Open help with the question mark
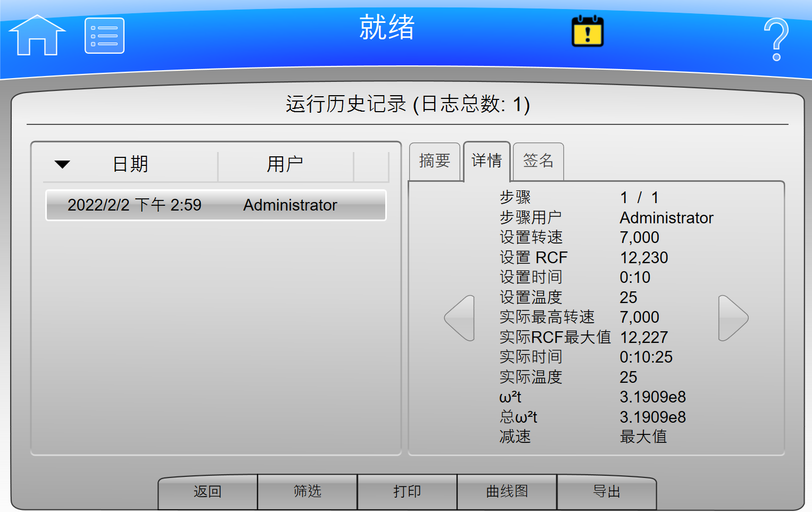Image resolution: width=812 pixels, height=512 pixels. click(776, 39)
